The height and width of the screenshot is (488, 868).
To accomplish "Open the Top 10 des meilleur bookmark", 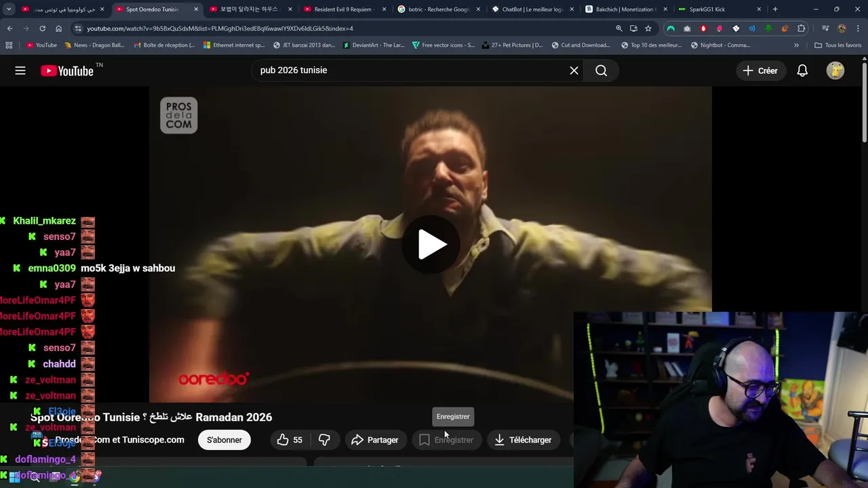I will pos(652,45).
